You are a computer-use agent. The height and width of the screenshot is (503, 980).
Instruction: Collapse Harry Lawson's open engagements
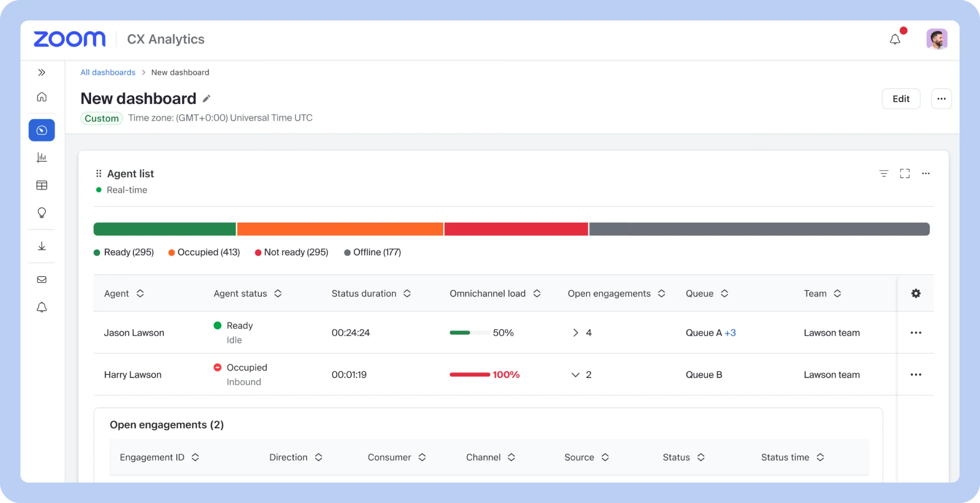click(x=575, y=374)
